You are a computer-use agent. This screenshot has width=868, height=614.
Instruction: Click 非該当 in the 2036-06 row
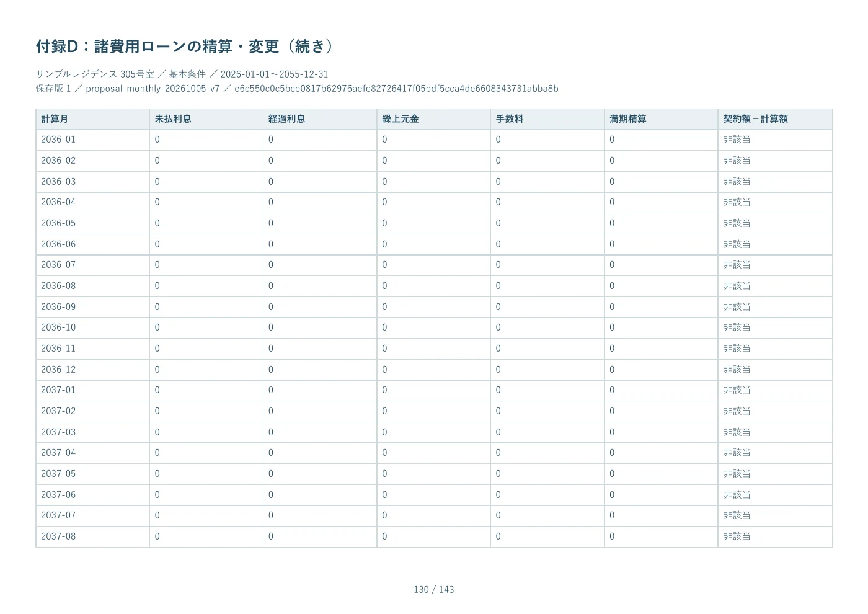tap(737, 244)
